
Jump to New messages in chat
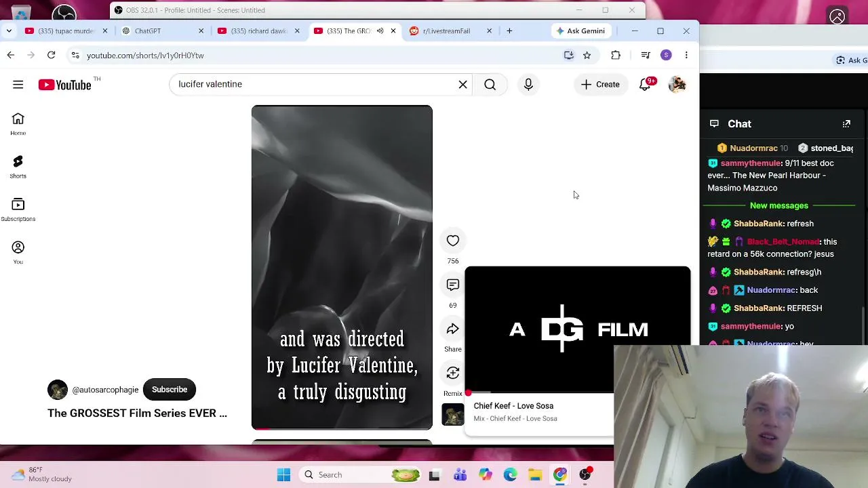[779, 205]
